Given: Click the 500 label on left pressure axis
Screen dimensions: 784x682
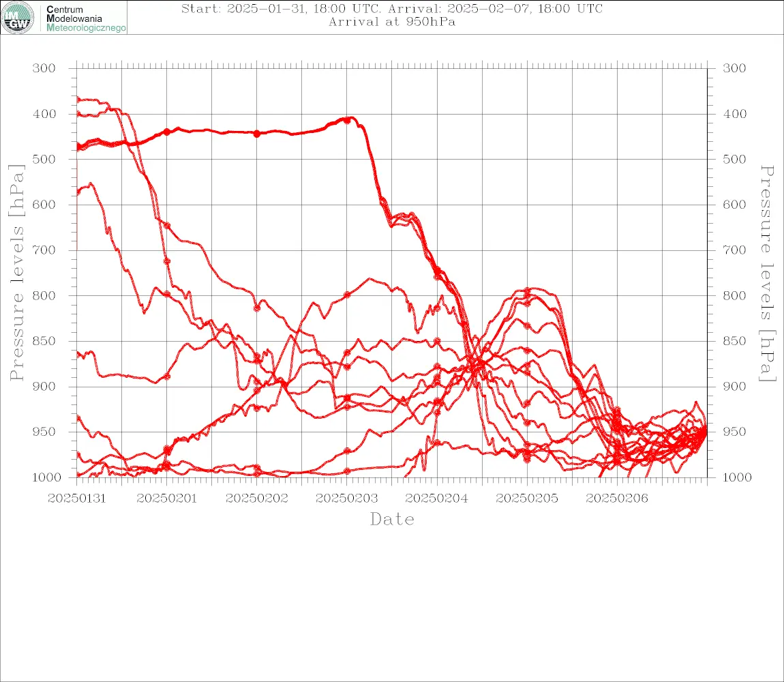Looking at the screenshot, I should point(44,159).
